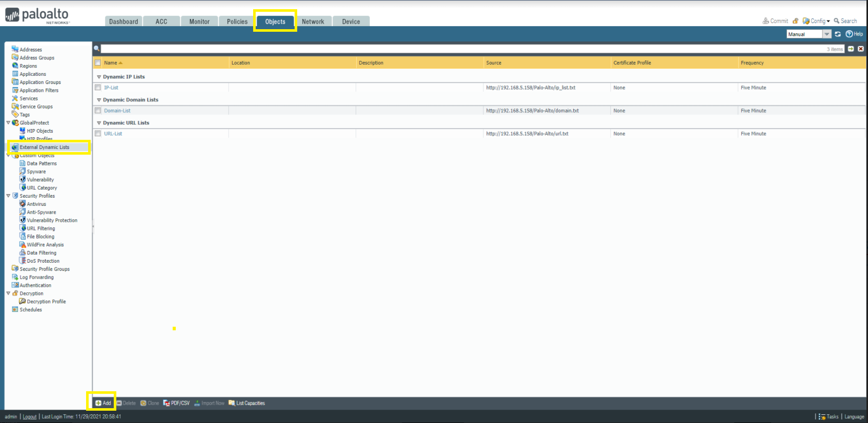
Task: Switch to the Dashboard tab
Action: 123,22
